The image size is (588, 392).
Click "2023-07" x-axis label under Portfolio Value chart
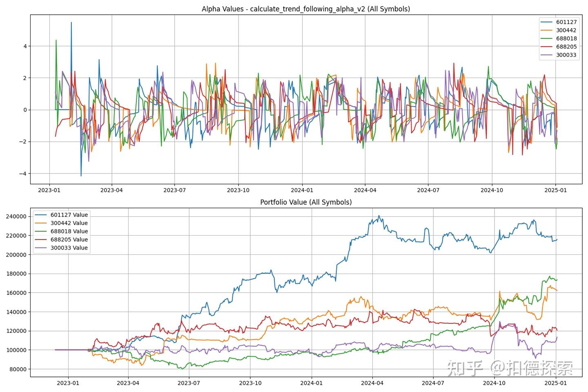[189, 383]
